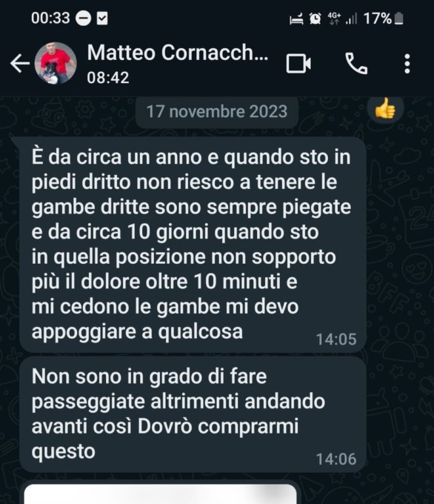Tap the 14:06 message timestamp
This screenshot has height=504, width=434.
[336, 459]
